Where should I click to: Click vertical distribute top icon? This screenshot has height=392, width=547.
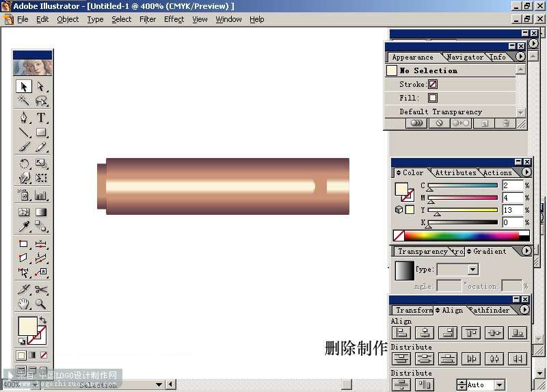click(x=401, y=358)
